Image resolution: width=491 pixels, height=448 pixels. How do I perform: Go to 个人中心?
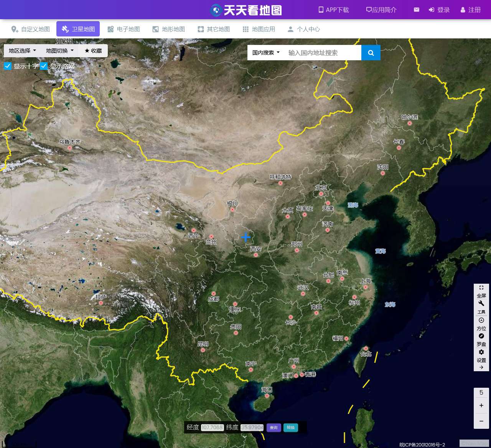[304, 29]
